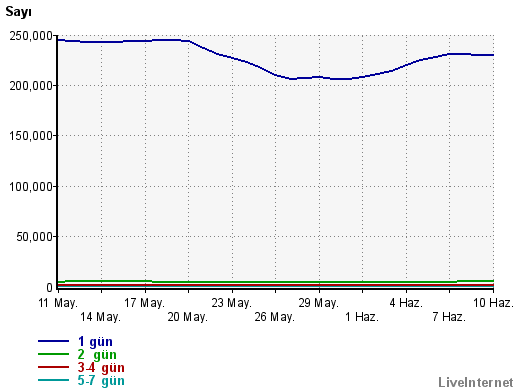Click the 4 Haz. date label

pyautogui.click(x=406, y=303)
